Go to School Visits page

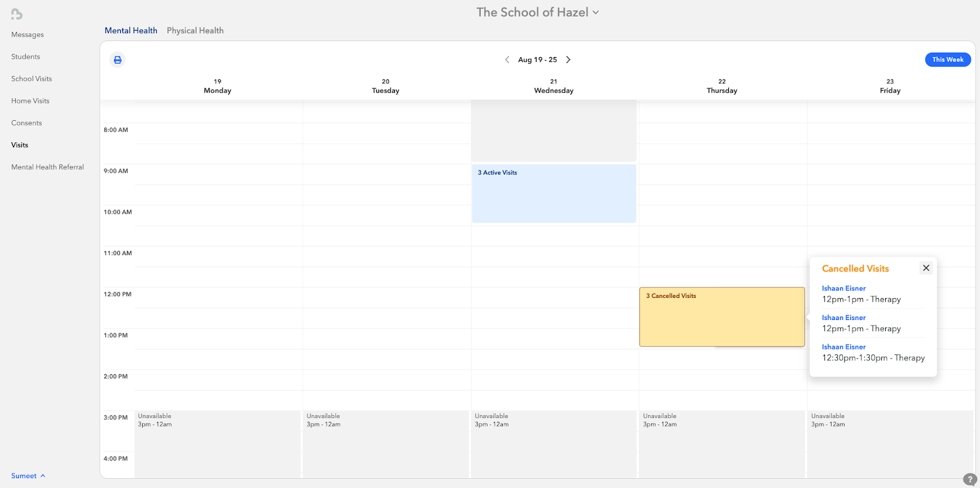point(31,79)
